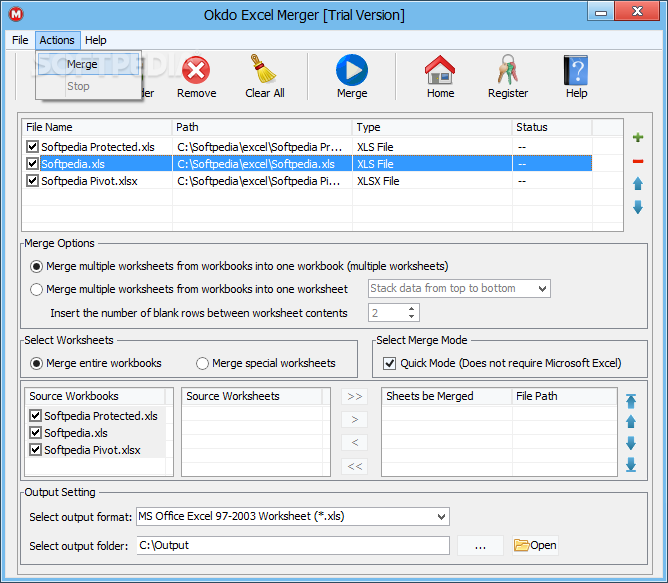Image resolution: width=668 pixels, height=583 pixels.
Task: Click the output folder path field
Action: [x=293, y=545]
